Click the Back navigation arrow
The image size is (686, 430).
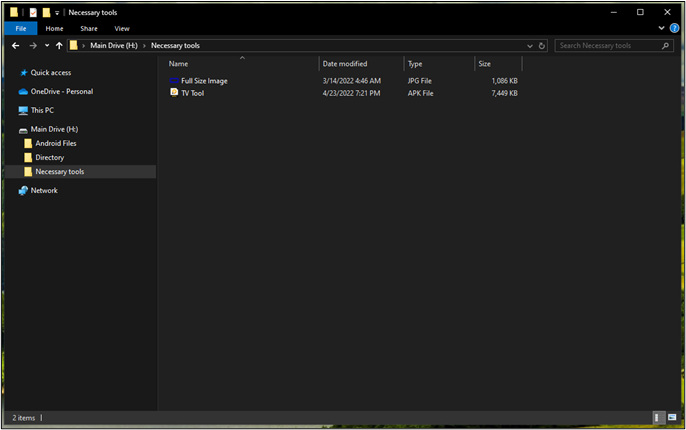pos(15,46)
